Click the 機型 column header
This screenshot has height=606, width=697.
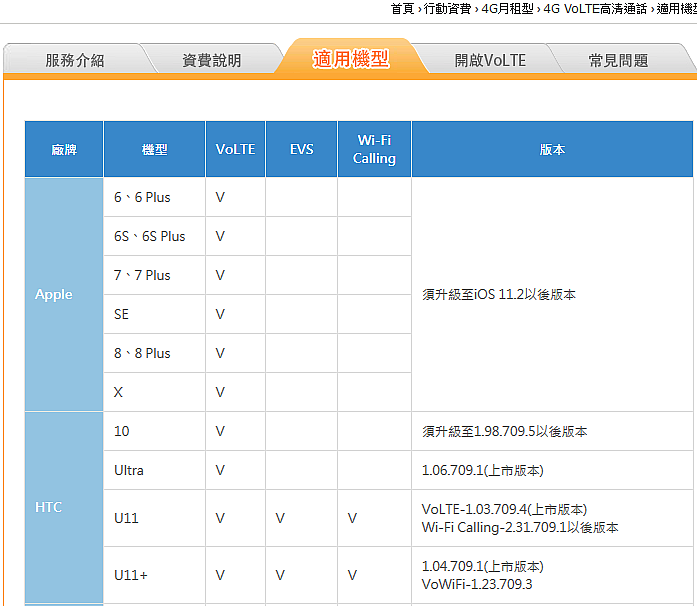tap(154, 149)
